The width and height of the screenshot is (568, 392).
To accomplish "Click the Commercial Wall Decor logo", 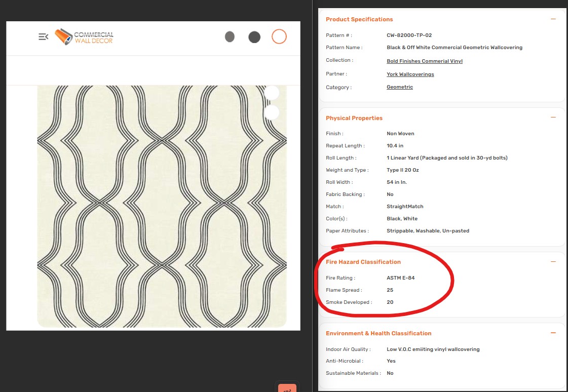I will coord(84,37).
